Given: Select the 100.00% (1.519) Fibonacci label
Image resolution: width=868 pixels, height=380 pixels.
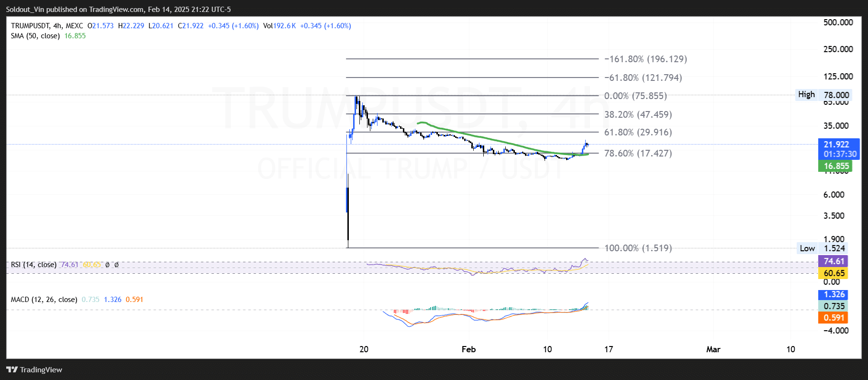Looking at the screenshot, I should click(638, 248).
